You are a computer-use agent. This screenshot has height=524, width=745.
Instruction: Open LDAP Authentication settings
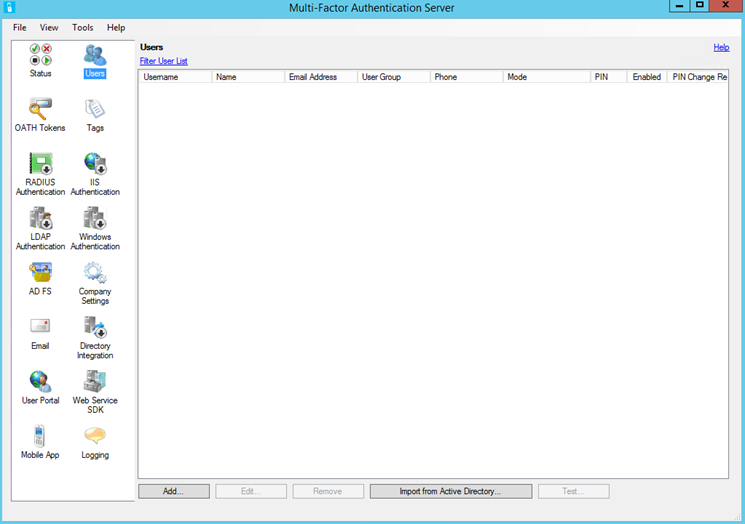tap(40, 229)
